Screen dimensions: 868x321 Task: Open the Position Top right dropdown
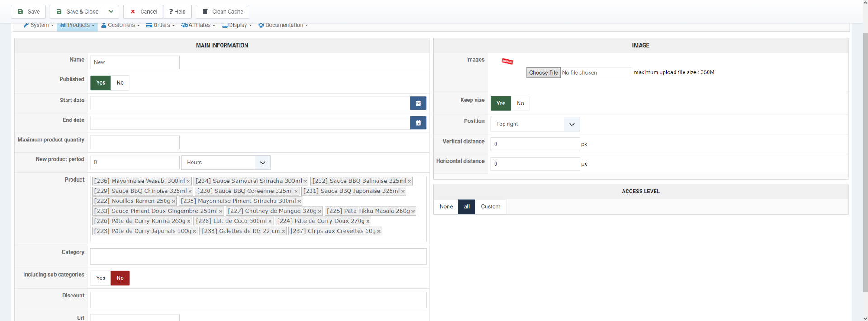(535, 124)
